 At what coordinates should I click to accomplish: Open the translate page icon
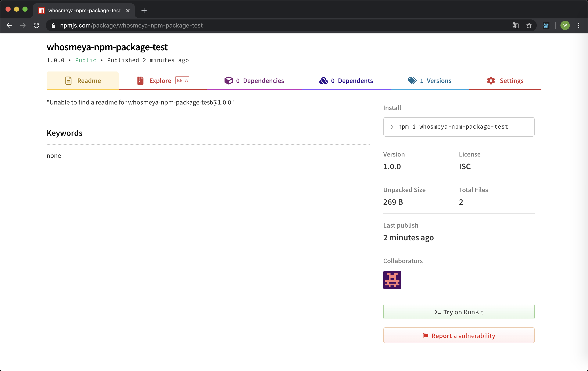515,25
